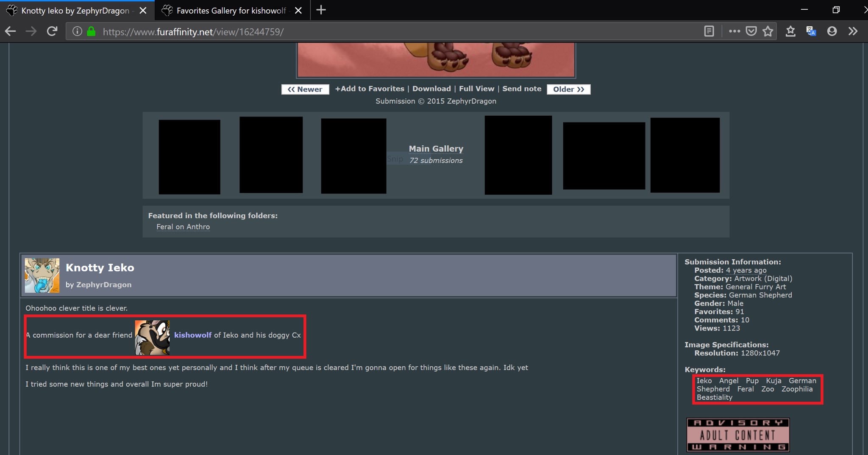The image size is (868, 455).
Task: Click the browser forward arrow
Action: [31, 31]
